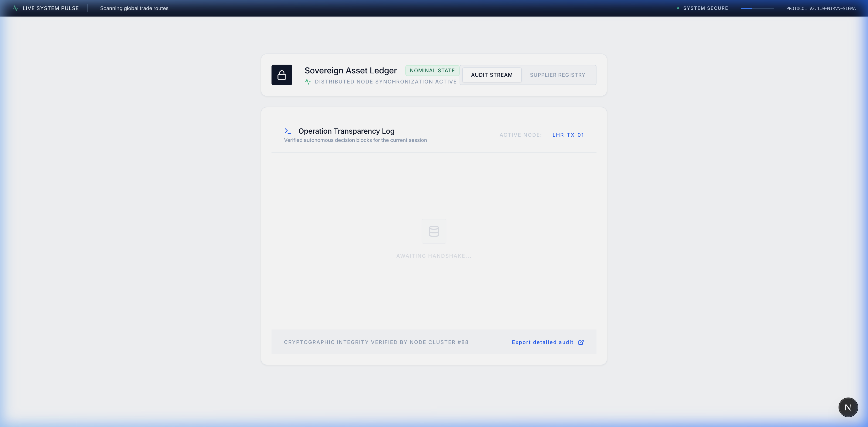Click the LIVE SYSTEM PULSE label
Viewport: 868px width, 427px height.
(51, 8)
